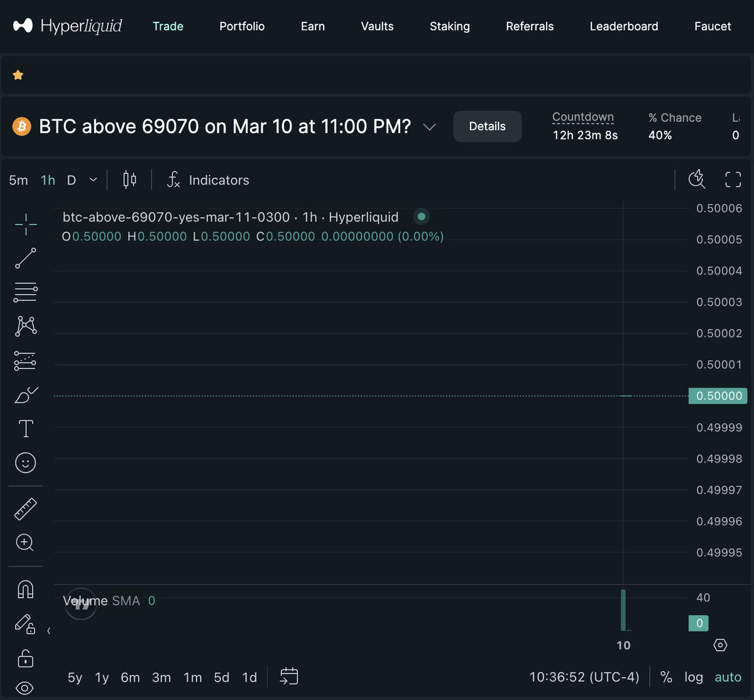Screen dimensions: 754x700
Task: Select the ruler measure tool
Action: click(x=26, y=509)
